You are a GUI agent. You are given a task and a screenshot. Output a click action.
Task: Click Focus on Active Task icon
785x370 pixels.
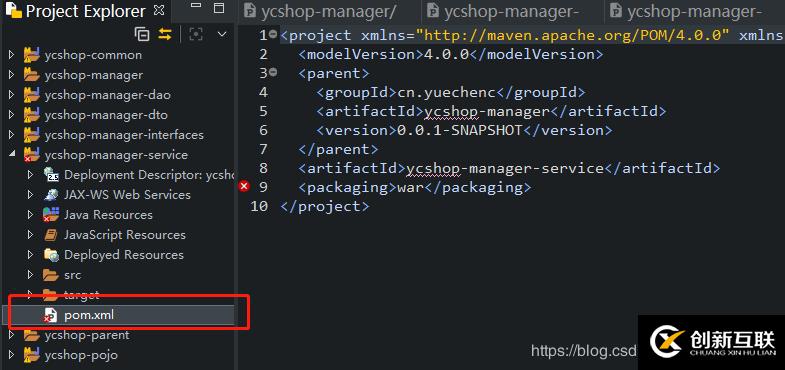pos(196,34)
